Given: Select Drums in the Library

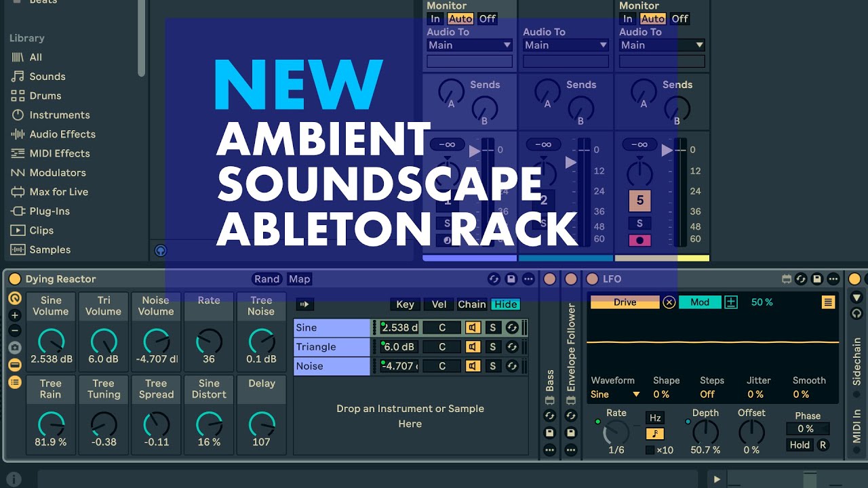Looking at the screenshot, I should point(45,96).
